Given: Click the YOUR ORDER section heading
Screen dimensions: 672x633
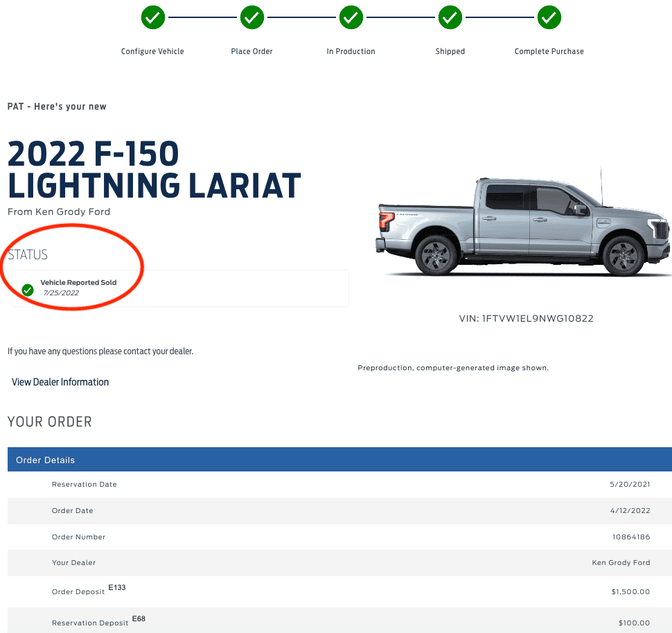Looking at the screenshot, I should point(50,422).
